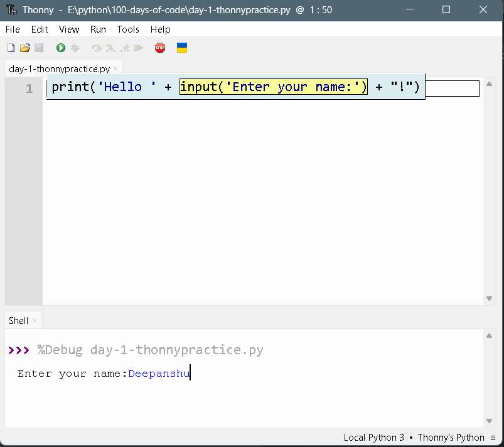The image size is (504, 447).
Task: Click Shell scrollbar up arrow
Action: click(x=489, y=336)
